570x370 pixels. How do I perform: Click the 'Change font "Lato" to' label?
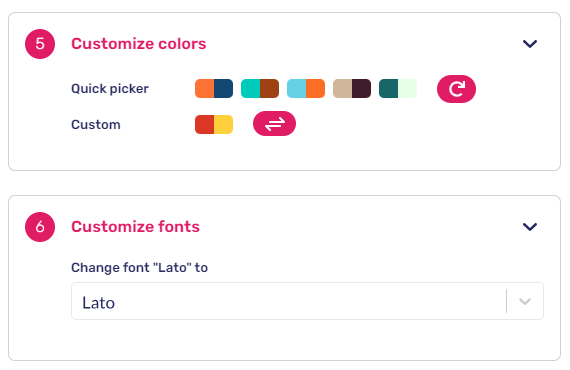(x=139, y=268)
